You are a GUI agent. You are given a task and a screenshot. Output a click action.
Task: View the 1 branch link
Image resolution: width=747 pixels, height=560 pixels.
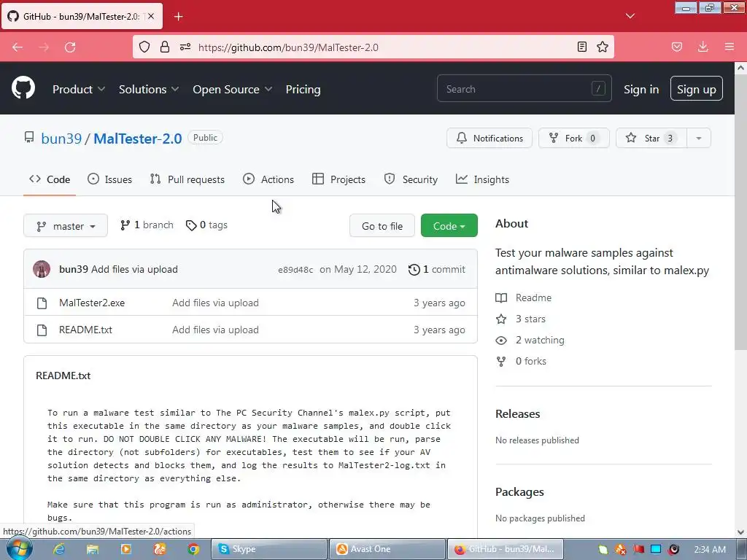147,225
